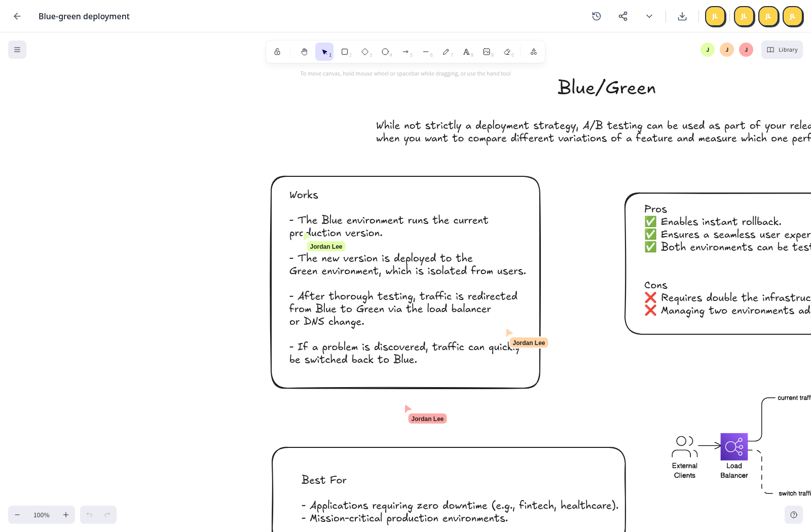
Task: Click the Cons heading text
Action: tap(656, 285)
